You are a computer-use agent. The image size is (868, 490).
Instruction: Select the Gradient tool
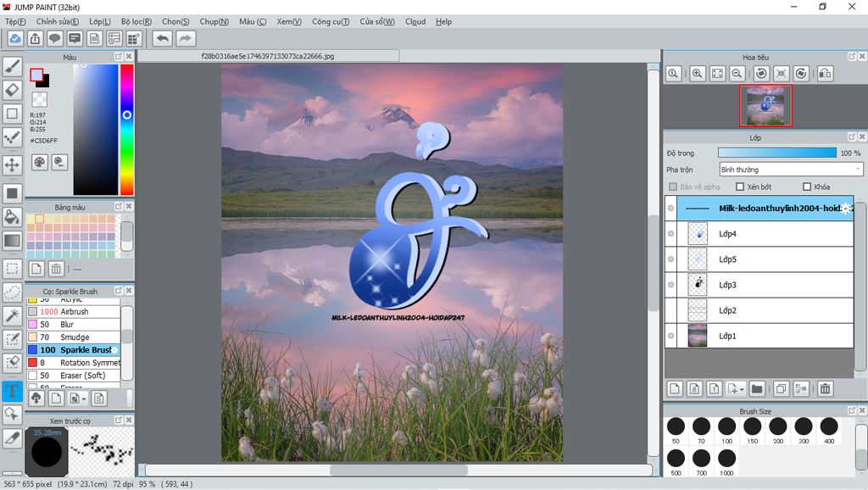12,240
